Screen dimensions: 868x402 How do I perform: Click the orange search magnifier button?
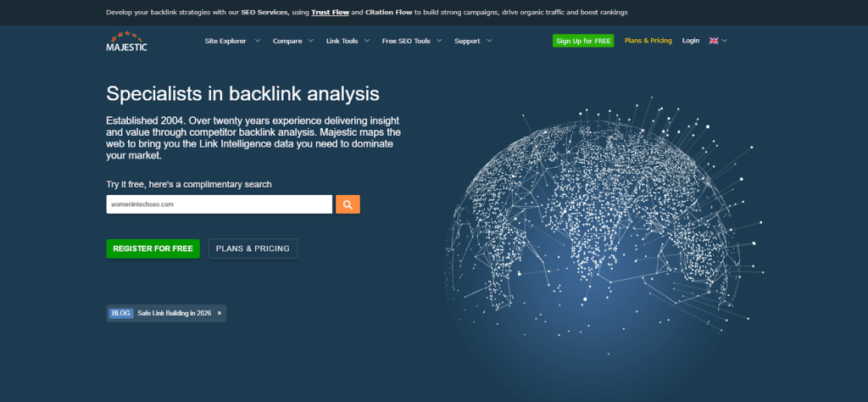(348, 204)
